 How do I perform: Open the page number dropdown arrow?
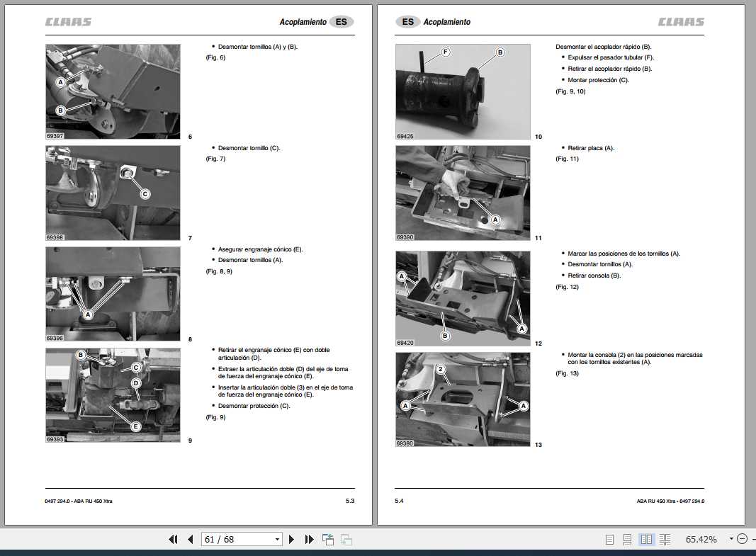pos(277,539)
